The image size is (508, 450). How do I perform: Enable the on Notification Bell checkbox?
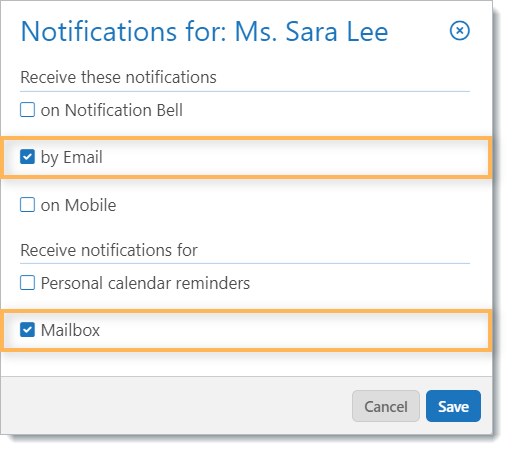tap(27, 110)
